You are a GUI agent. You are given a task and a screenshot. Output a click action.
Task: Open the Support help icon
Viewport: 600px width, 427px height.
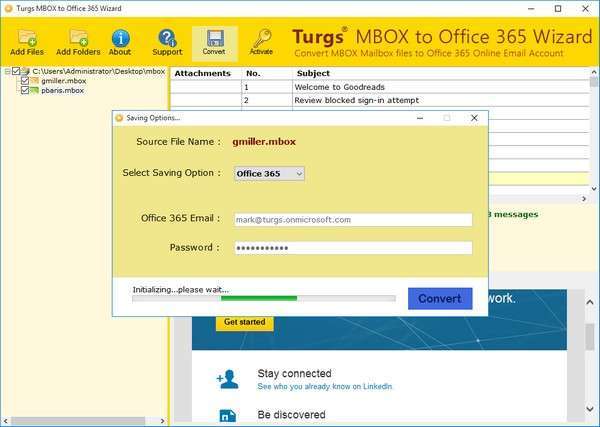point(167,38)
